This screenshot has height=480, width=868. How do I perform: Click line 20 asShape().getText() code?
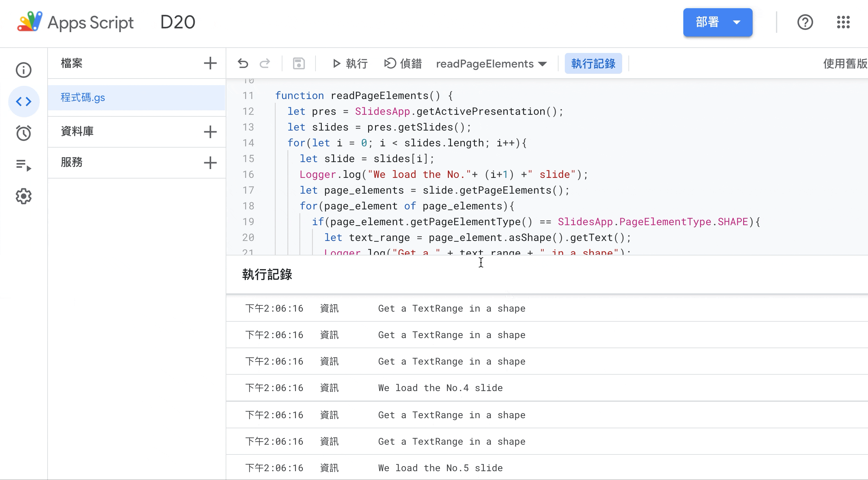coord(477,238)
